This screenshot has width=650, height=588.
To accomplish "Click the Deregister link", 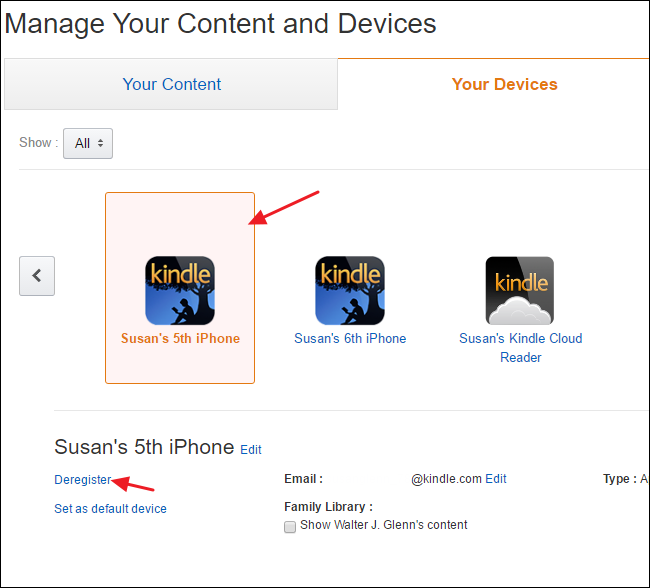I will [x=83, y=480].
